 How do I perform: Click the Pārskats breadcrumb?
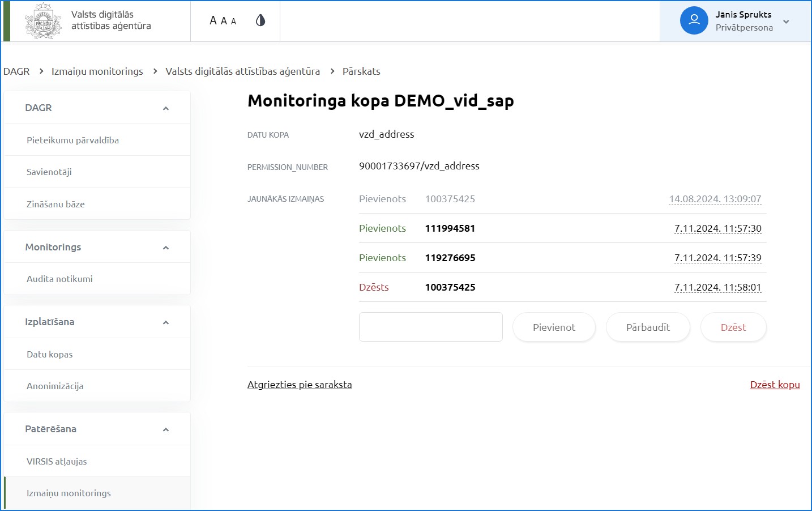coord(361,71)
